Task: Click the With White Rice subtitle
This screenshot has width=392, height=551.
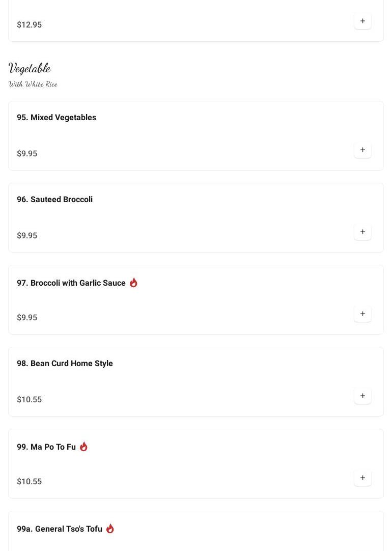Action: 33,84
